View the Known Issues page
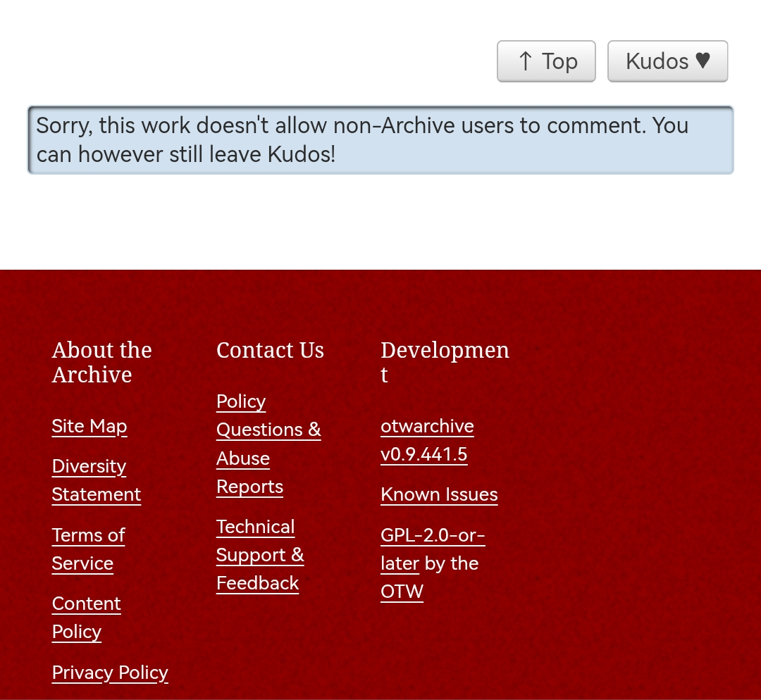The image size is (761, 700). pos(439,494)
